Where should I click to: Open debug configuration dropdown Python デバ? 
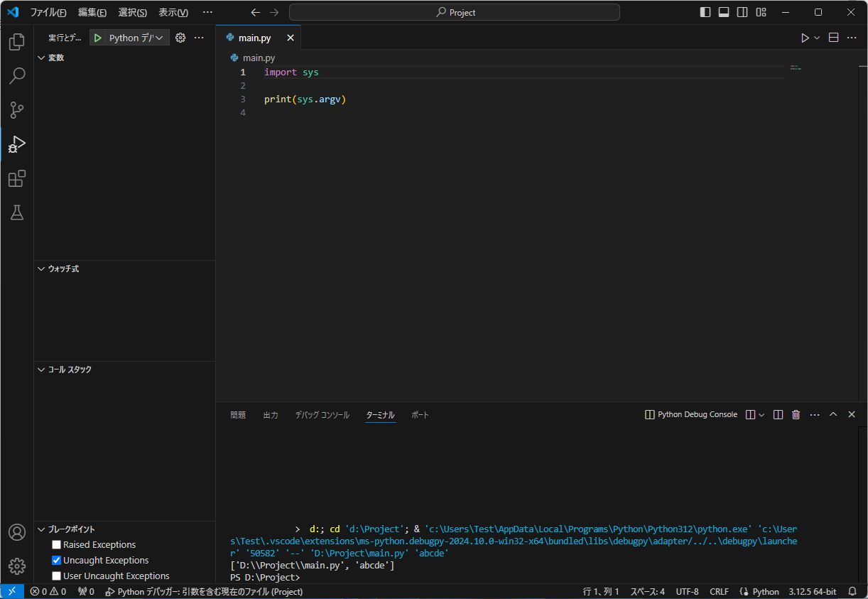137,38
